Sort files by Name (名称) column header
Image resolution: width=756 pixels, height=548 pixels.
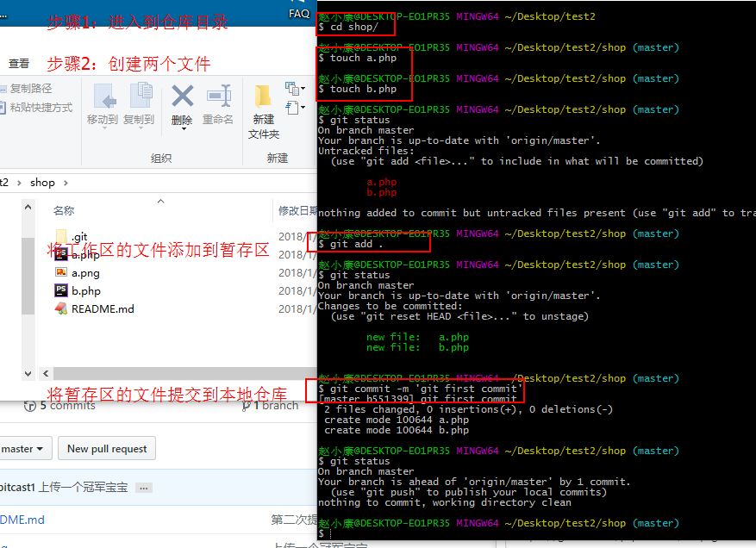coord(64,210)
